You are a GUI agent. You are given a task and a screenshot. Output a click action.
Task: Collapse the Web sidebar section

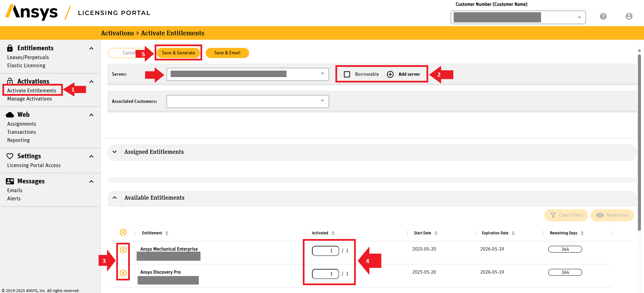(x=91, y=115)
